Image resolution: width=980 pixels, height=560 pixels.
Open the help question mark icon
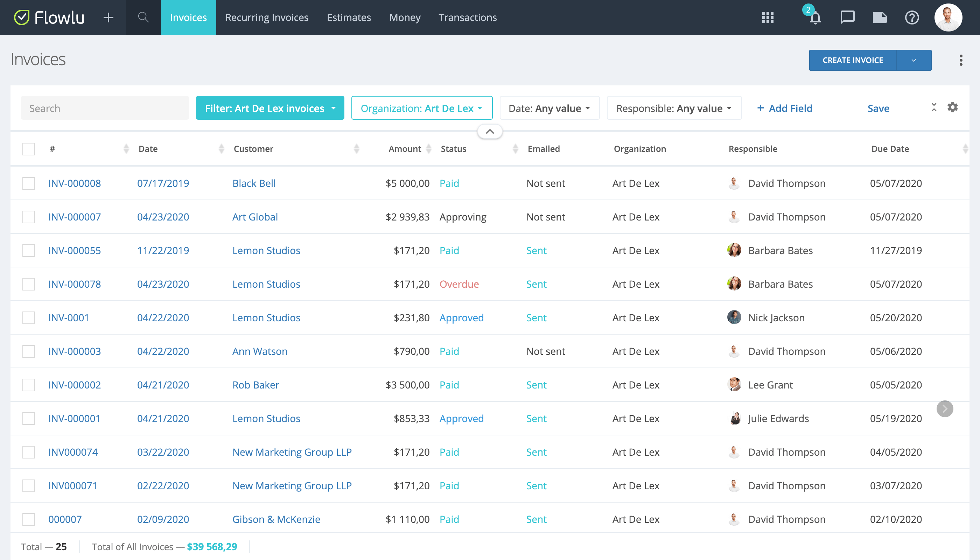912,17
